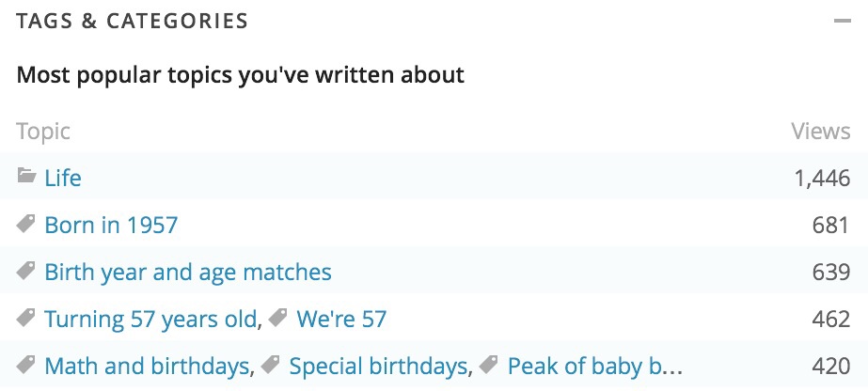Open the We're 57 tag link

(341, 320)
